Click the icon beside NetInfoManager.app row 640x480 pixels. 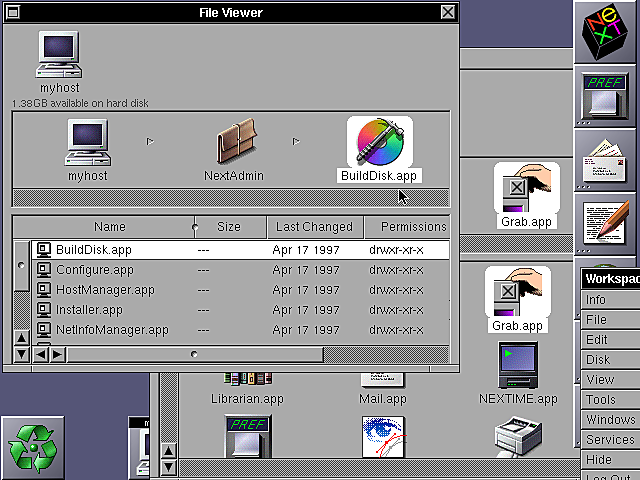(44, 329)
